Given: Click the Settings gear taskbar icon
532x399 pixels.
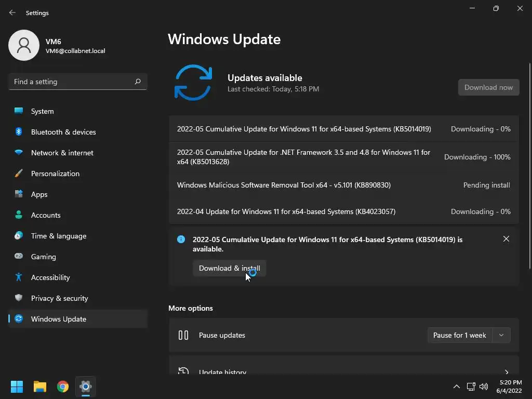Looking at the screenshot, I should pos(86,387).
